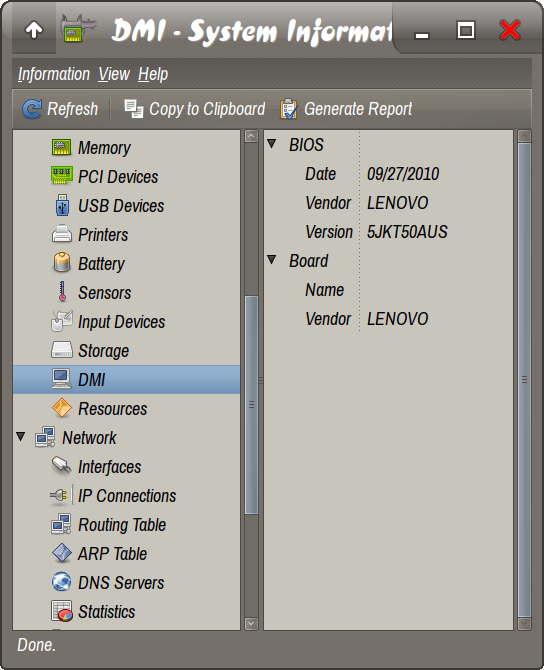Click the BIOS Vendor LENOVO value
Viewport: 544px width, 670px height.
coord(397,203)
